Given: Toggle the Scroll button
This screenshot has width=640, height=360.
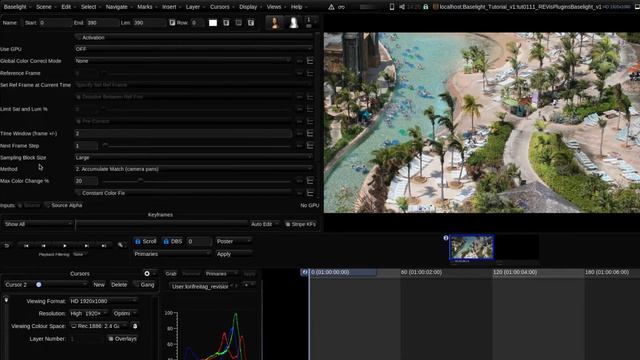Looking at the screenshot, I should click(x=145, y=242).
